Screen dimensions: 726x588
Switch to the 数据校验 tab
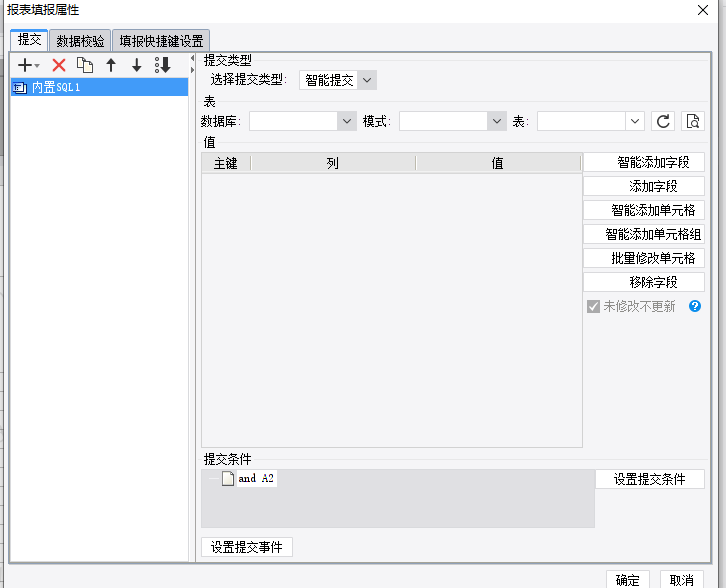pos(80,41)
